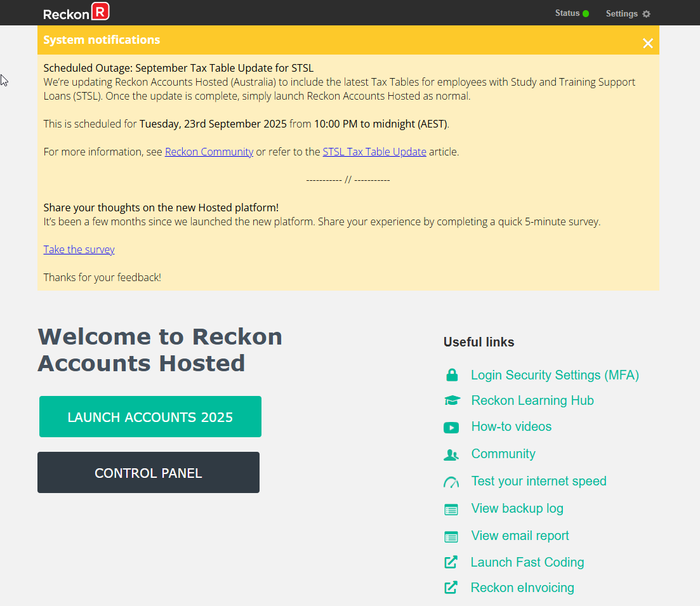Click the Reckon logo in the header

coord(76,12)
